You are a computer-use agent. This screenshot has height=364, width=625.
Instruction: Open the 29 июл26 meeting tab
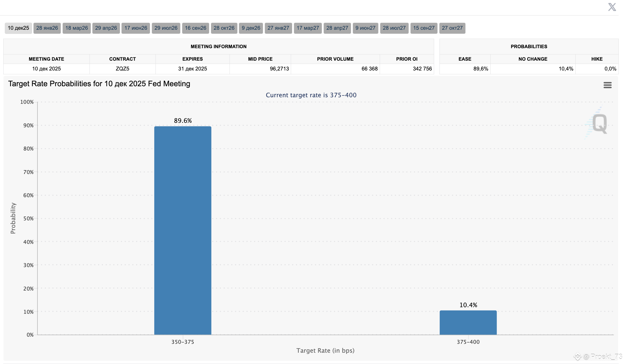[166, 28]
